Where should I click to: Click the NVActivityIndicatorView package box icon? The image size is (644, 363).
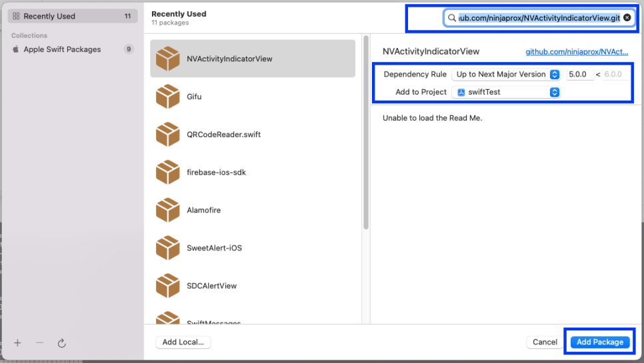click(167, 59)
